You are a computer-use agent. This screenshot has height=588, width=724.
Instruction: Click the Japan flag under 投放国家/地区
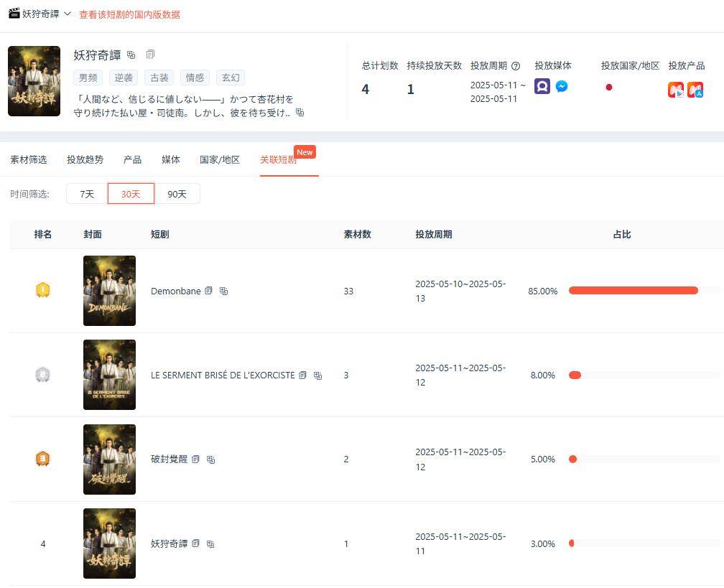608,88
